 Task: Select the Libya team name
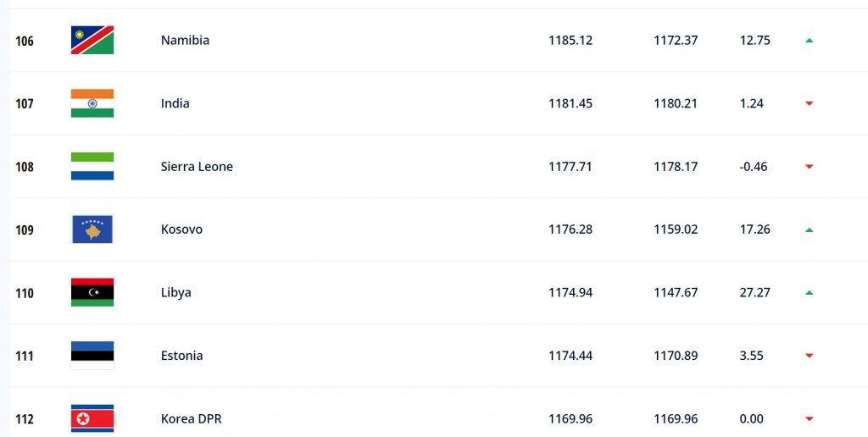click(176, 292)
